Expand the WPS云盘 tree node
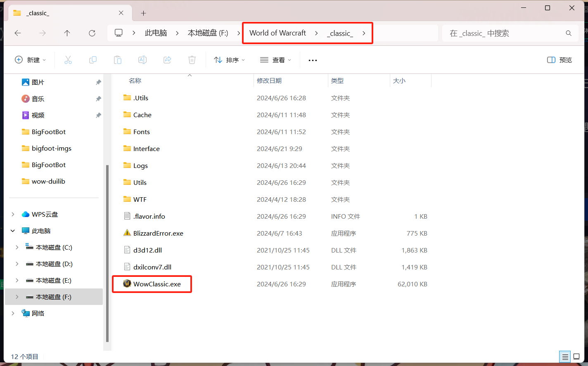The width and height of the screenshot is (588, 366). click(x=13, y=214)
